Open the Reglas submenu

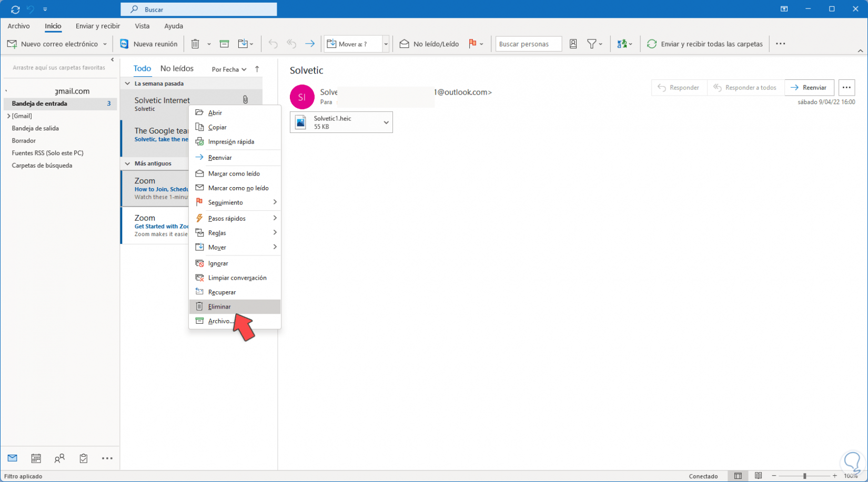click(x=235, y=233)
